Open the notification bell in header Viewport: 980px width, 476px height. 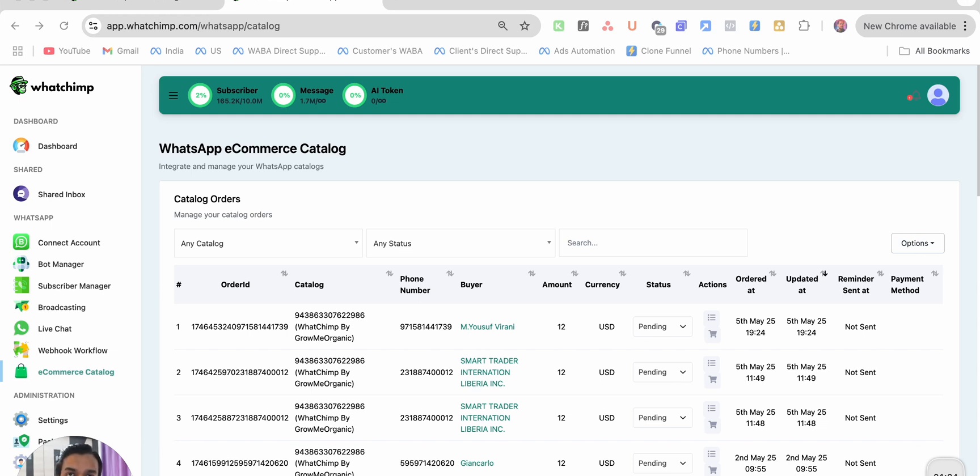click(x=914, y=96)
